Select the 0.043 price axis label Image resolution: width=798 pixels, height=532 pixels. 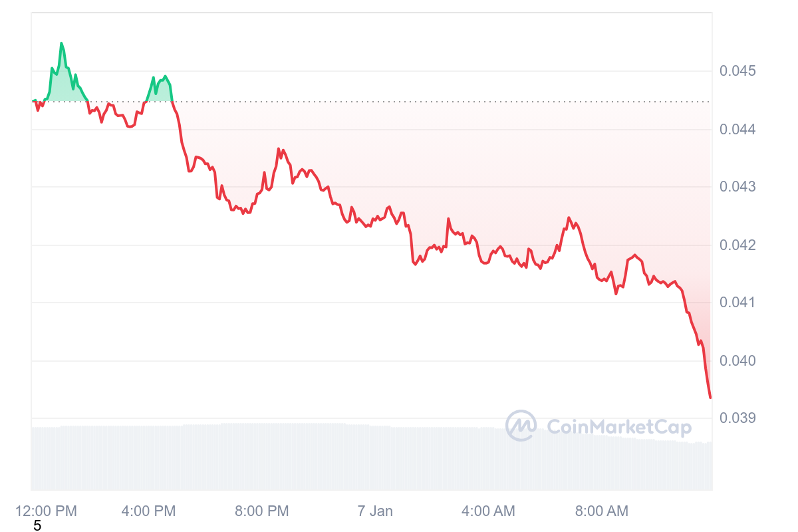pos(738,187)
